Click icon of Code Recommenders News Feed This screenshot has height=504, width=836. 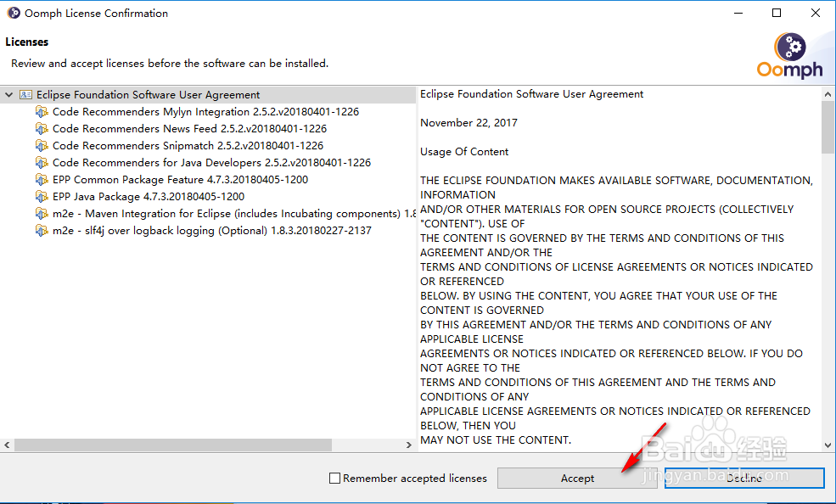click(x=42, y=129)
